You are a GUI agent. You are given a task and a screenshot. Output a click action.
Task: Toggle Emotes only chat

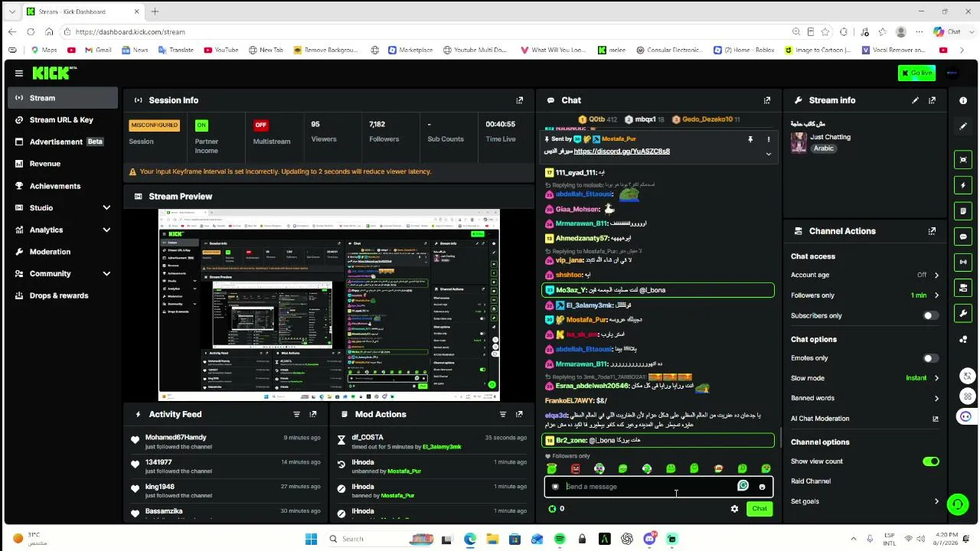click(930, 358)
